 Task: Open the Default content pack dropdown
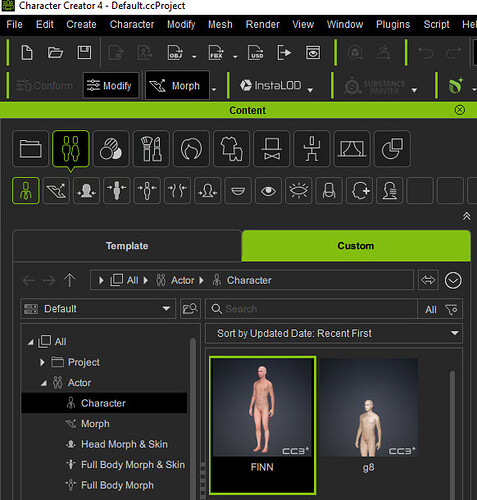98,309
